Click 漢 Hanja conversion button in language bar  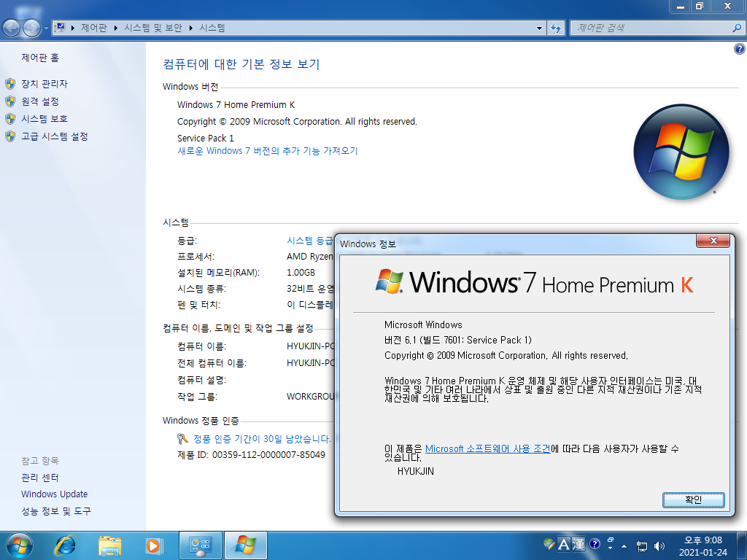(x=578, y=544)
